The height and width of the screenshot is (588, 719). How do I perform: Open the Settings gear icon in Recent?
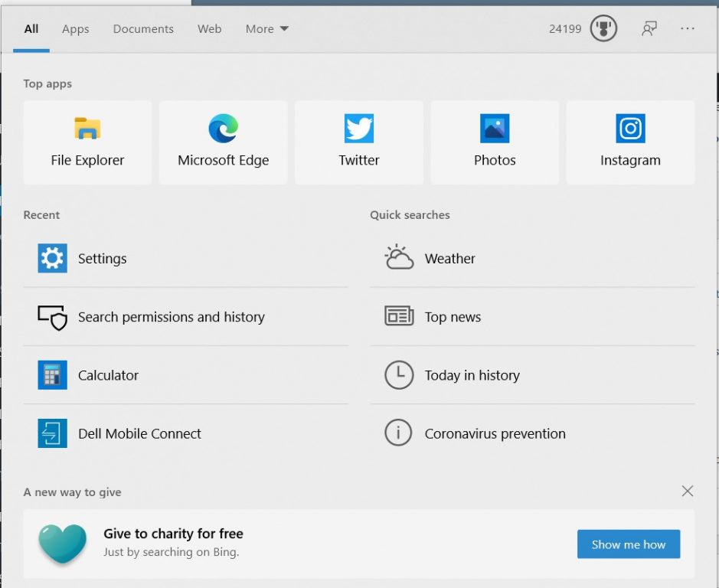point(52,258)
